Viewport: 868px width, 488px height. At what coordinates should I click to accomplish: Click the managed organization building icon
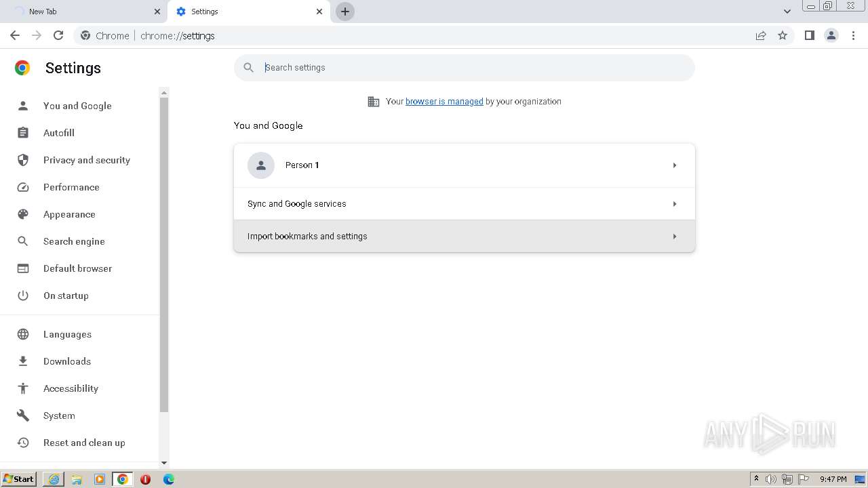[374, 102]
